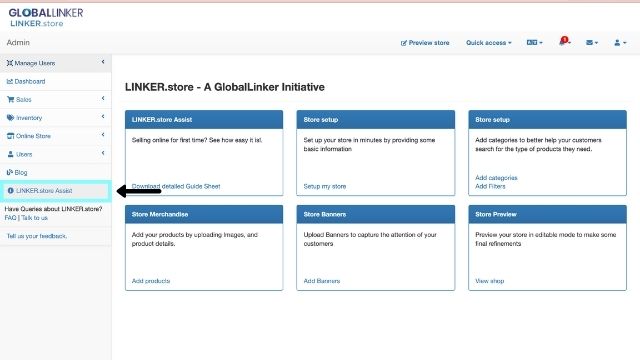The height and width of the screenshot is (360, 640).
Task: Click the Add Filters link
Action: pyautogui.click(x=490, y=186)
